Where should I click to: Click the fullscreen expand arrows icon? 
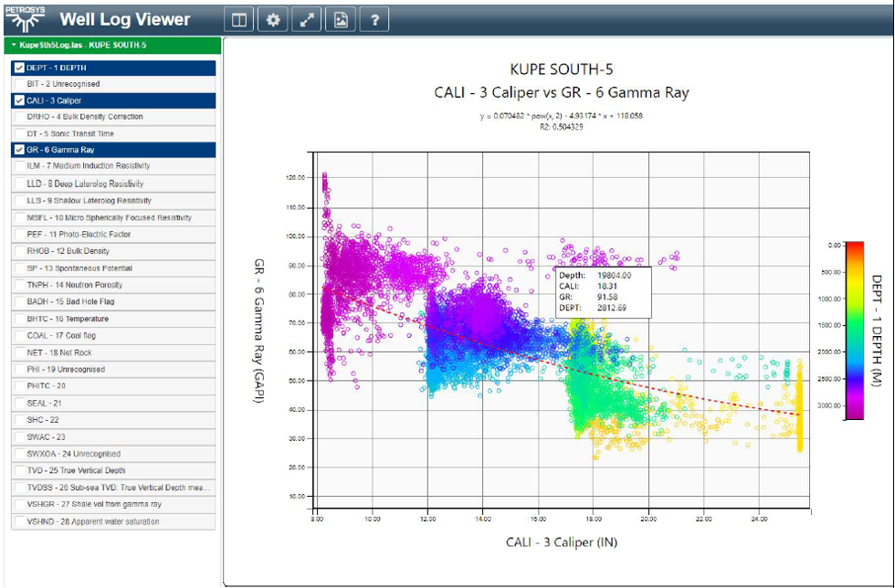306,20
